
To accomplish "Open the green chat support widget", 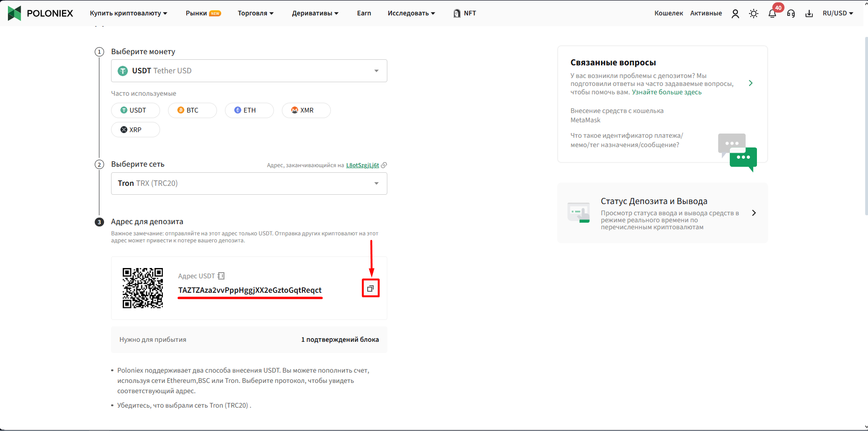I will pyautogui.click(x=737, y=152).
